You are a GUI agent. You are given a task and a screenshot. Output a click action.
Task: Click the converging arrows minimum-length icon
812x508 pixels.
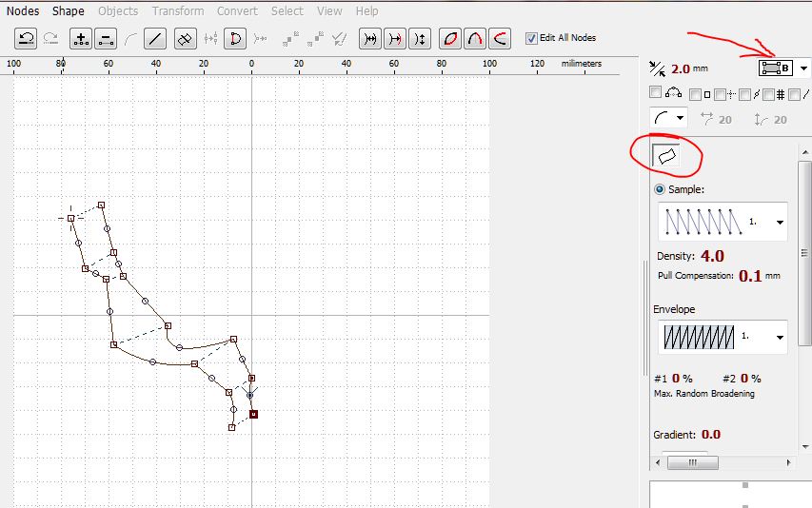[x=657, y=68]
